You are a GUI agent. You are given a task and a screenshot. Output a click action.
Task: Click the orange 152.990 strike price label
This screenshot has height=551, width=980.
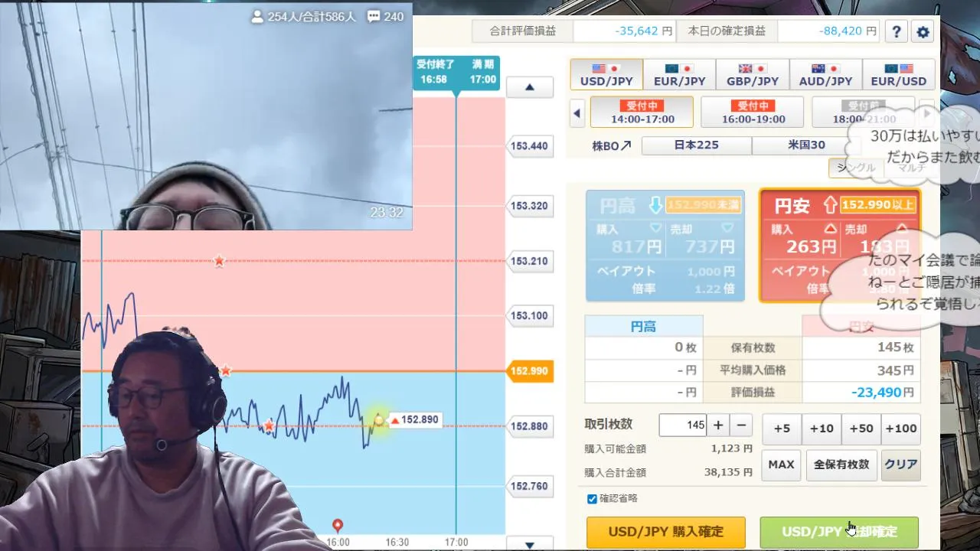click(x=529, y=371)
